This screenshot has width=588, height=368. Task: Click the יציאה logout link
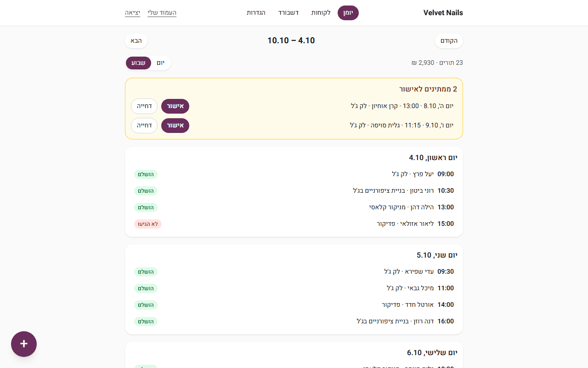pos(132,13)
